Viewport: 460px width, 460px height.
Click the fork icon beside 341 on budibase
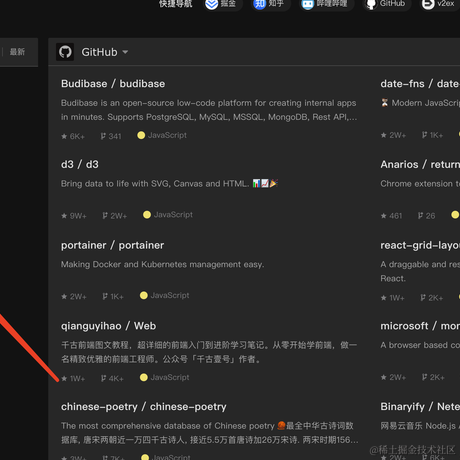(x=103, y=136)
